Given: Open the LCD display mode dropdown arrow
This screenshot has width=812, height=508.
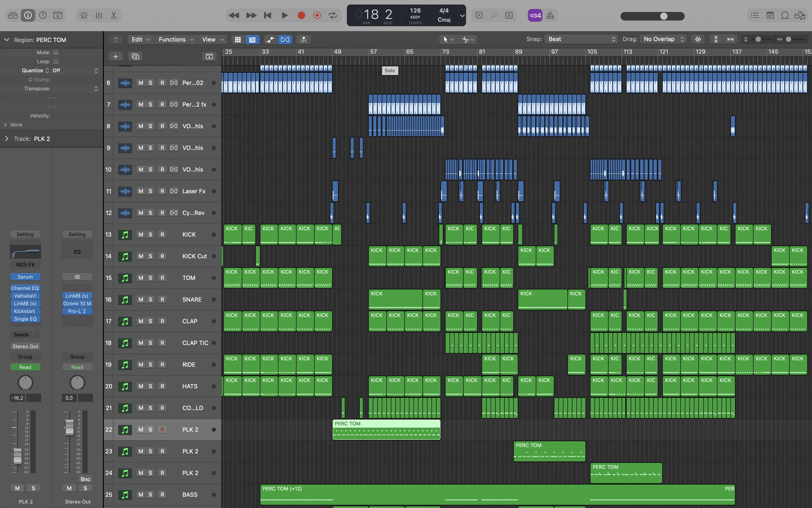Looking at the screenshot, I should coord(462,15).
